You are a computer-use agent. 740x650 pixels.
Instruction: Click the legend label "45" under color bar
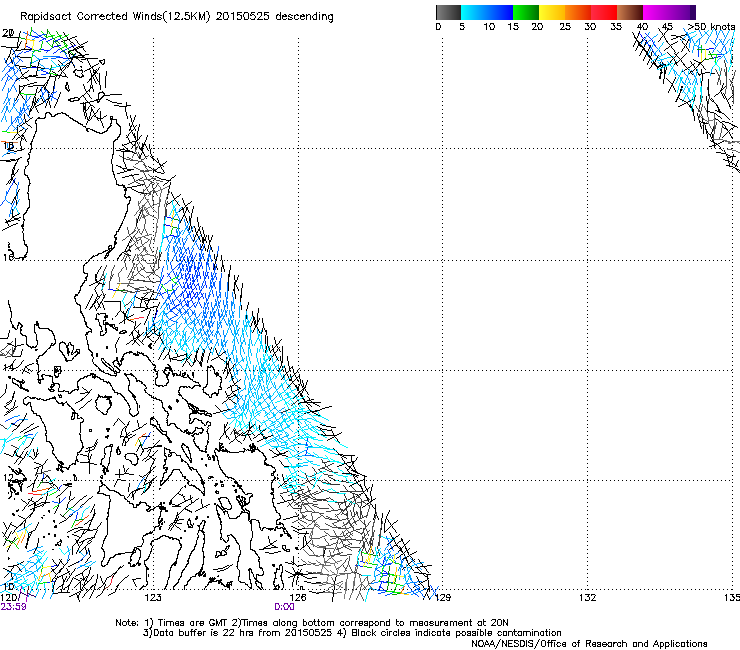pos(667,27)
